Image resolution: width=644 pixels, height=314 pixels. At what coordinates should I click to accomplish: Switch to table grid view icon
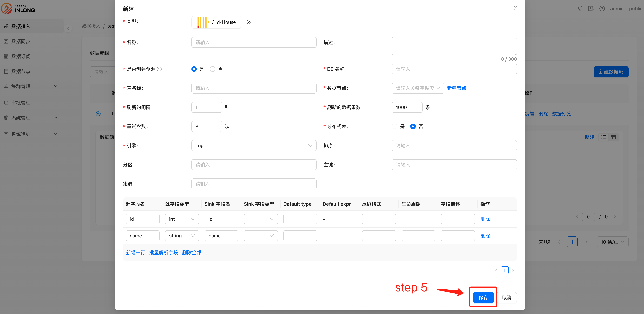(613, 137)
